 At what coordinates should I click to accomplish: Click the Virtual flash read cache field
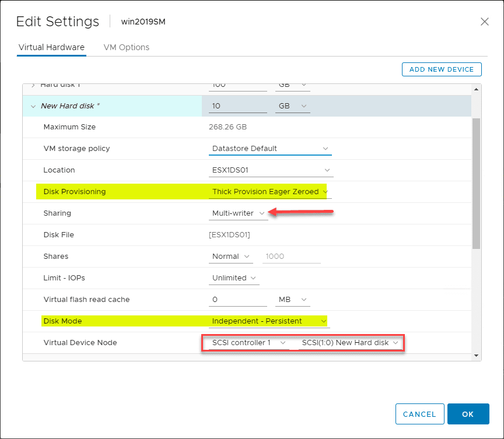tap(237, 300)
